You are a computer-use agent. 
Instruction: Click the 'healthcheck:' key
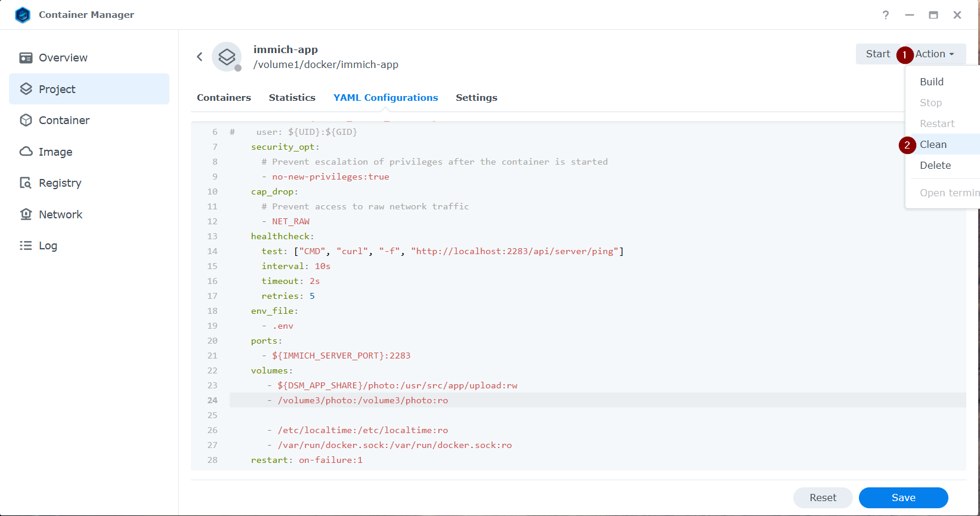click(282, 236)
